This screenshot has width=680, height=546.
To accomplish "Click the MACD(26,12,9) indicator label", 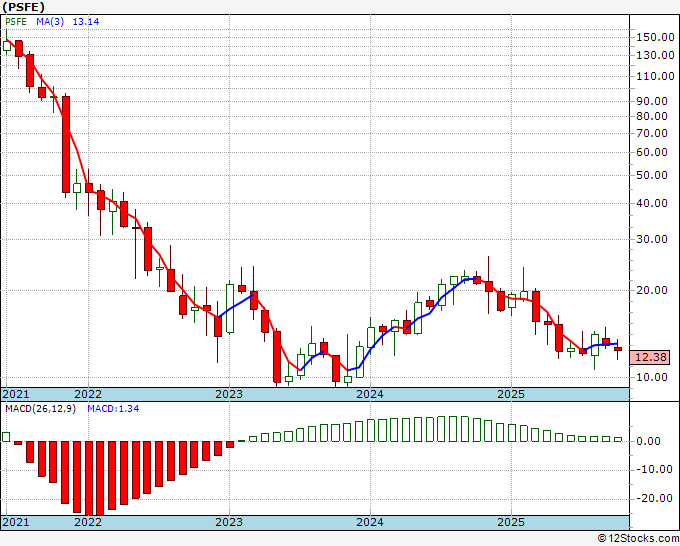I will (x=40, y=409).
